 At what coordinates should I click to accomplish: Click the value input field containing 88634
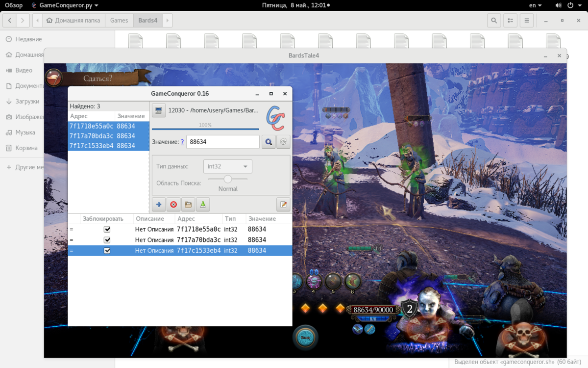pos(223,142)
